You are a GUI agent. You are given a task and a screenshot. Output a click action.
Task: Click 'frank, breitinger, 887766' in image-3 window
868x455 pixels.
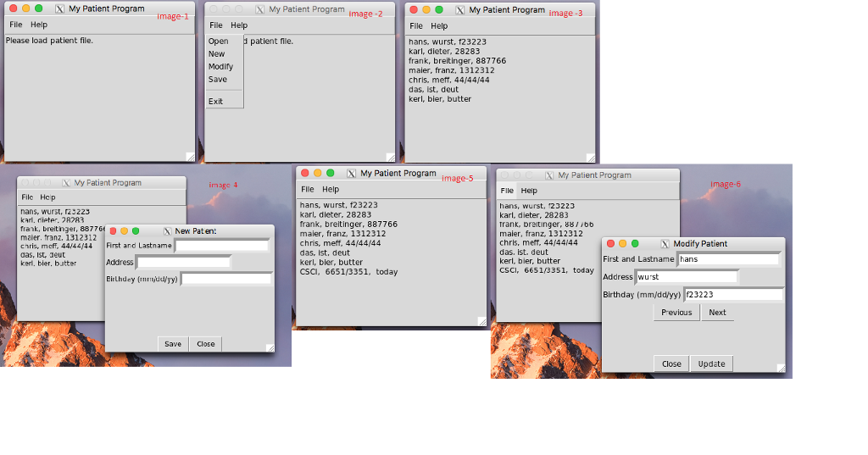[457, 61]
